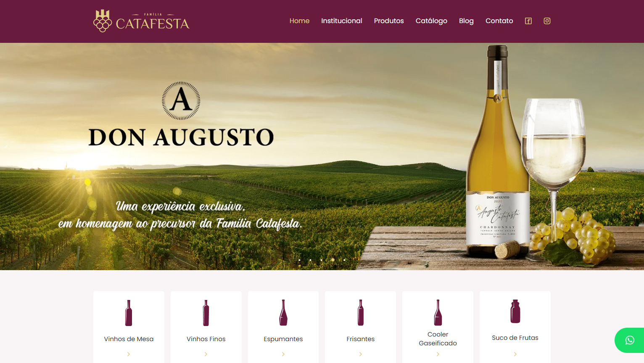Screen dimensions: 644x363
Task: Go to the Institucional menu item
Action: point(342,21)
